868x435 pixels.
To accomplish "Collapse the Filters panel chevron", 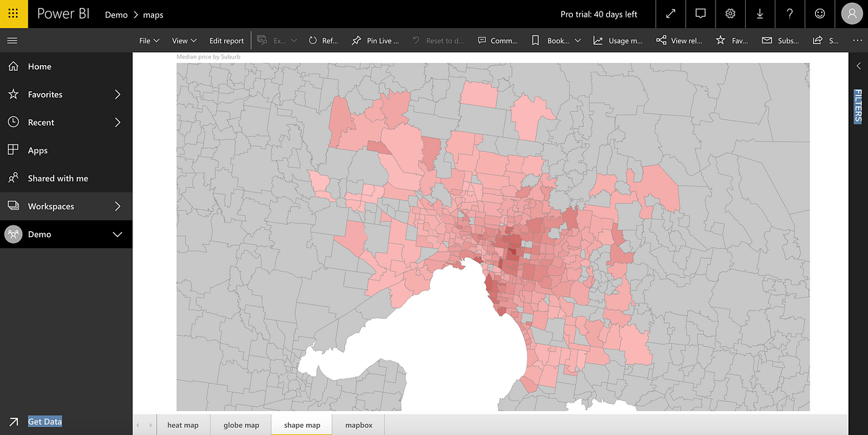I will point(858,65).
